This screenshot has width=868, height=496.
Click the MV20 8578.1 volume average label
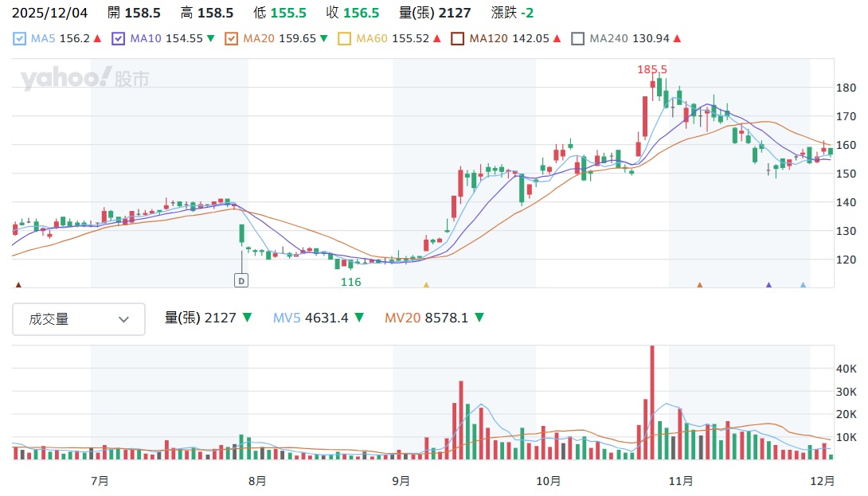[x=427, y=318]
